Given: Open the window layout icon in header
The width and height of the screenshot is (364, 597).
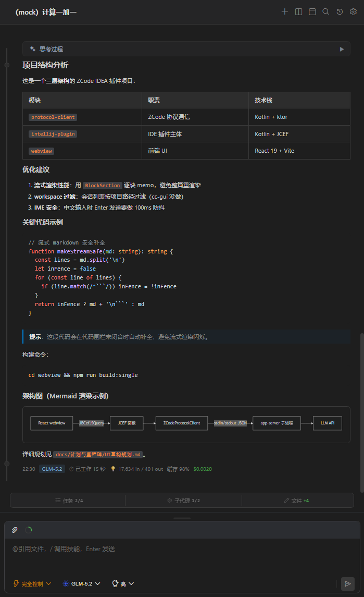Looking at the screenshot, I should tap(312, 12).
